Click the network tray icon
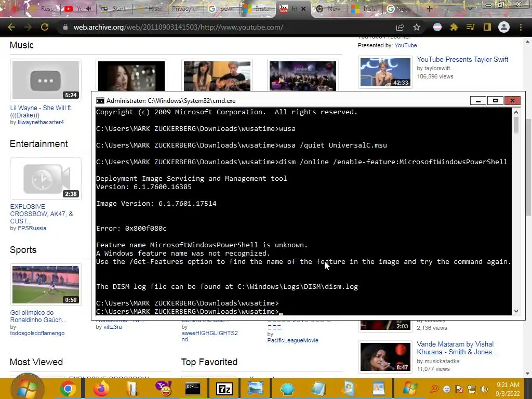Image resolution: width=532 pixels, height=399 pixels. click(472, 389)
